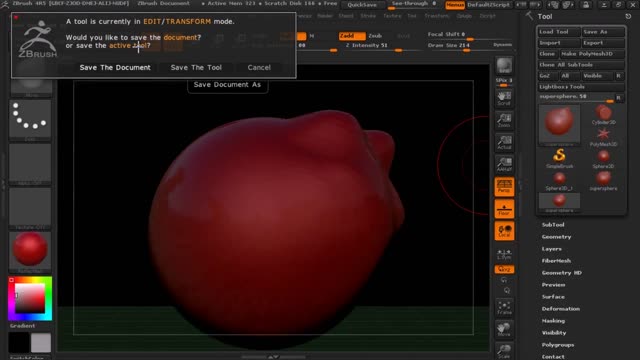
Task: Click the Actual size icon
Action: pyautogui.click(x=504, y=142)
